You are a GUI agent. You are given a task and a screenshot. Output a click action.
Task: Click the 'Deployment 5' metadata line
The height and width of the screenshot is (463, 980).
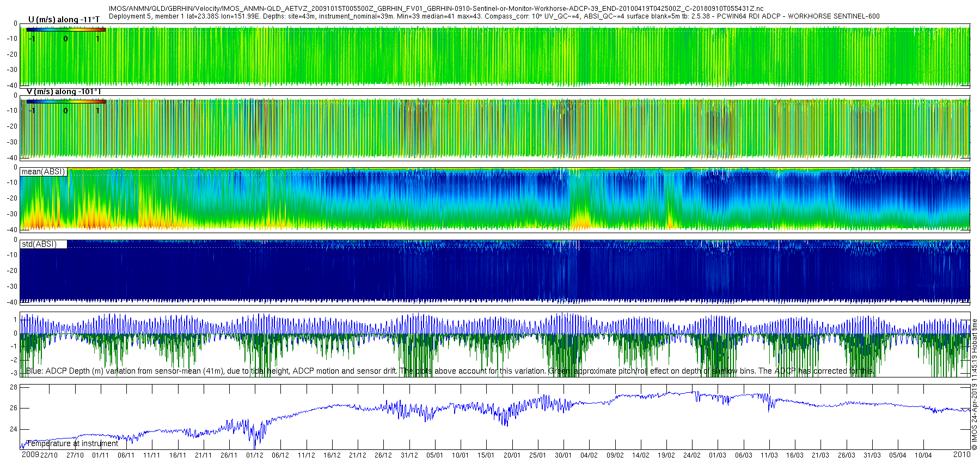coord(494,16)
